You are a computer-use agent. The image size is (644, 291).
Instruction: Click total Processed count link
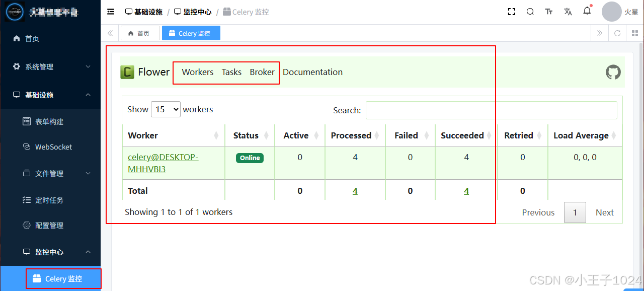tap(355, 191)
